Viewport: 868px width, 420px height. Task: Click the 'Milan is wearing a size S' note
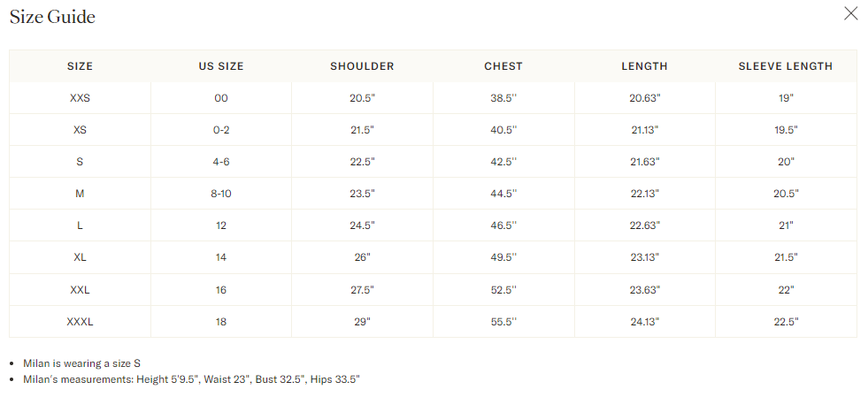[x=82, y=363]
